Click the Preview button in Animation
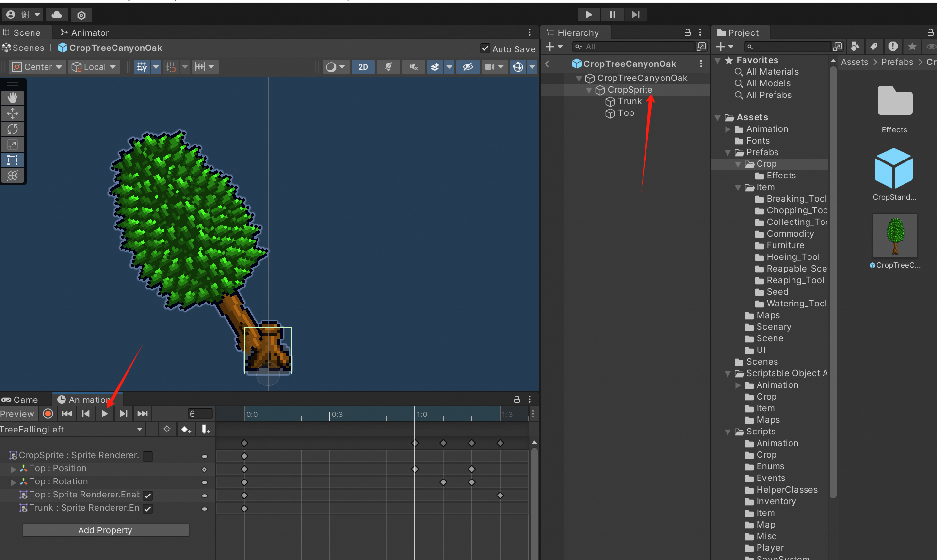 [18, 414]
